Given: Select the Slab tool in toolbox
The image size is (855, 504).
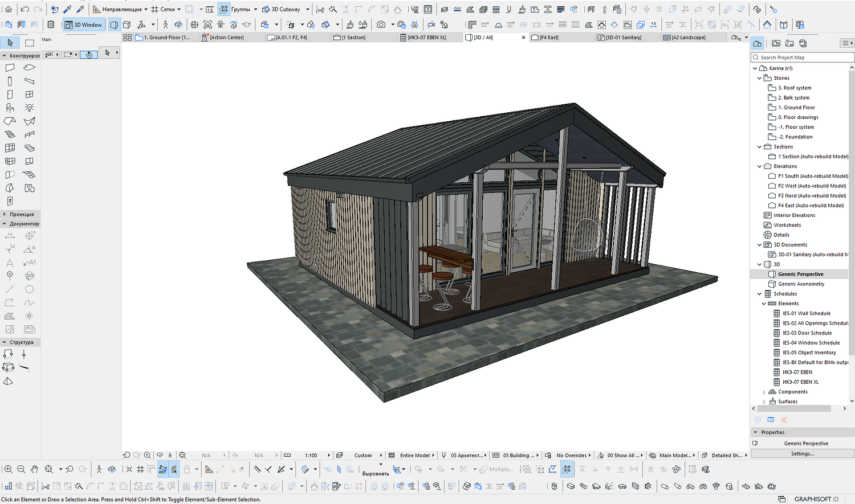Looking at the screenshot, I should point(30,68).
